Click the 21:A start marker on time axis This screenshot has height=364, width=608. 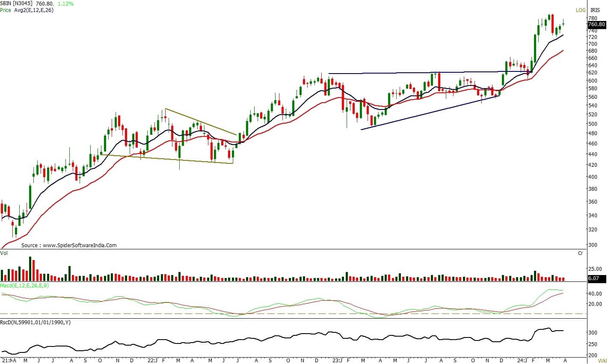tap(9, 361)
